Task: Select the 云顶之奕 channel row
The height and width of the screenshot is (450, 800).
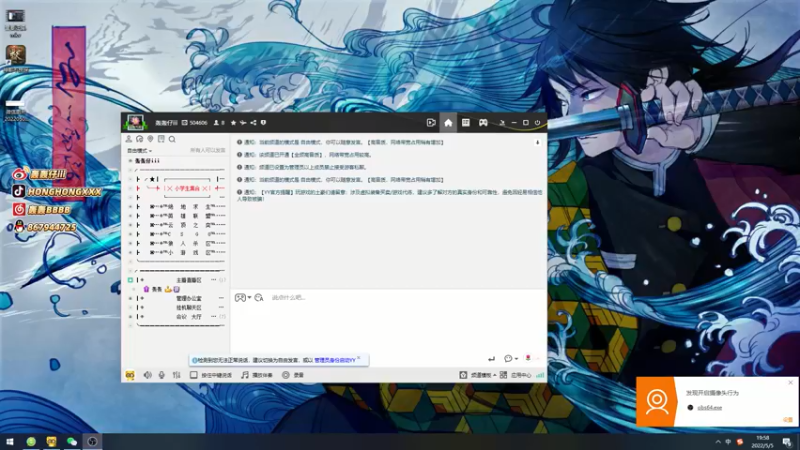Action: pyautogui.click(x=177, y=225)
